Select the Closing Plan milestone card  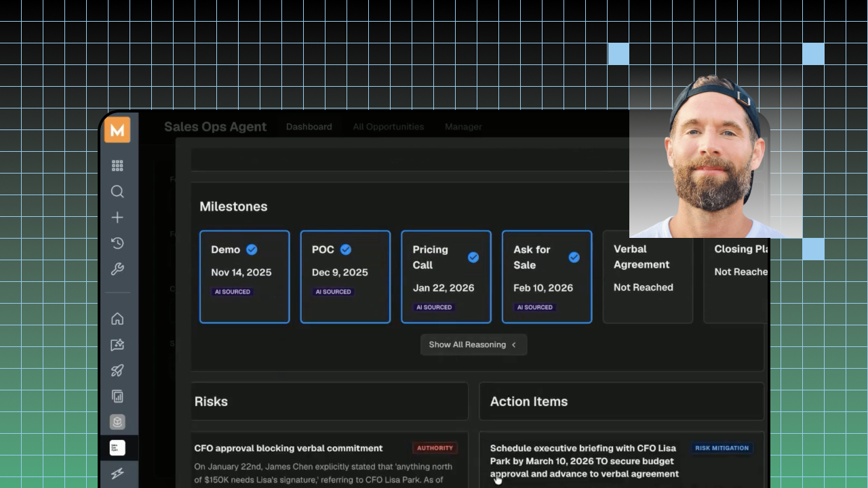pyautogui.click(x=736, y=277)
